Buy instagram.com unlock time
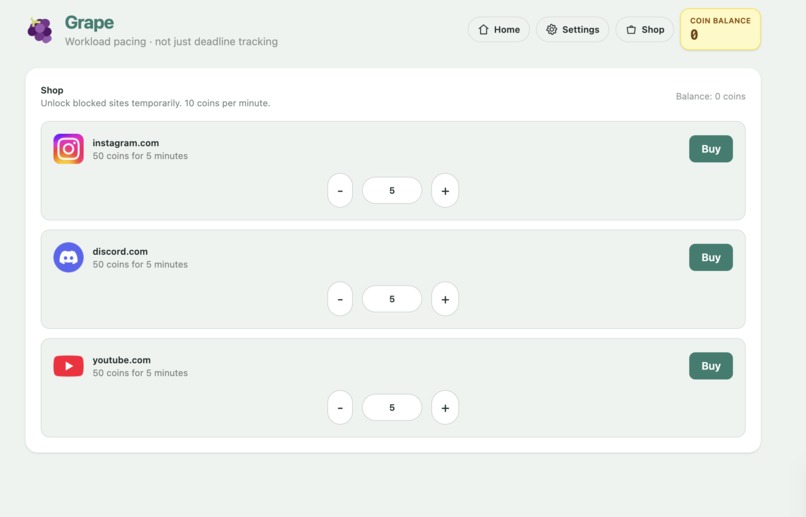The height and width of the screenshot is (517, 806). tap(711, 149)
